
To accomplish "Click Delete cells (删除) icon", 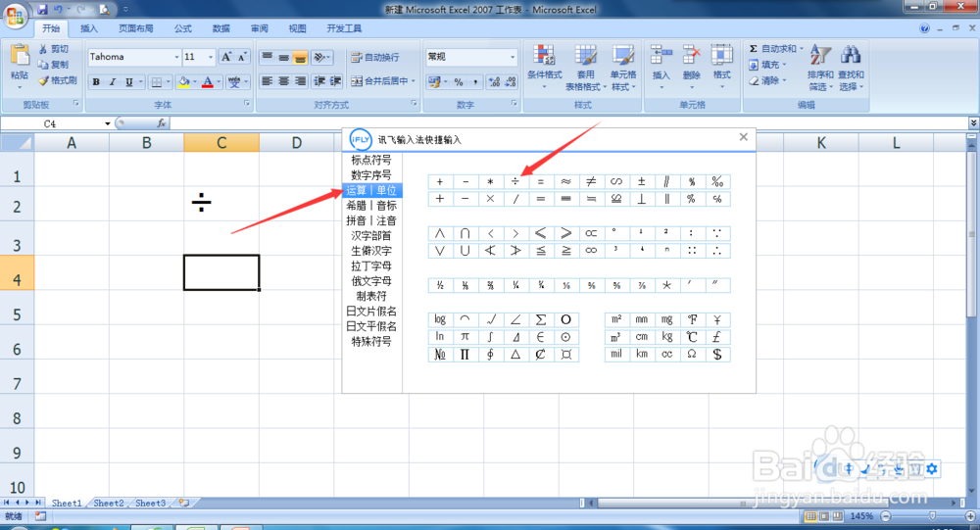I will (691, 55).
